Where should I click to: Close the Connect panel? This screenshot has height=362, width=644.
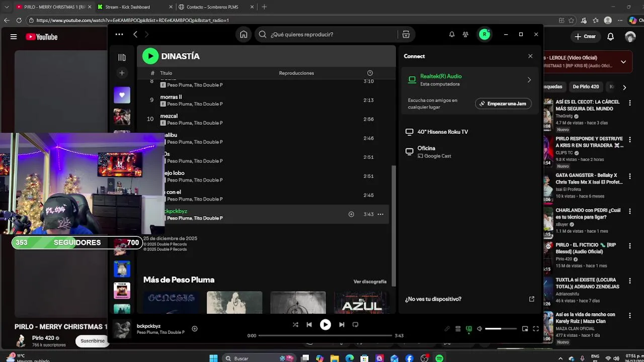click(530, 56)
